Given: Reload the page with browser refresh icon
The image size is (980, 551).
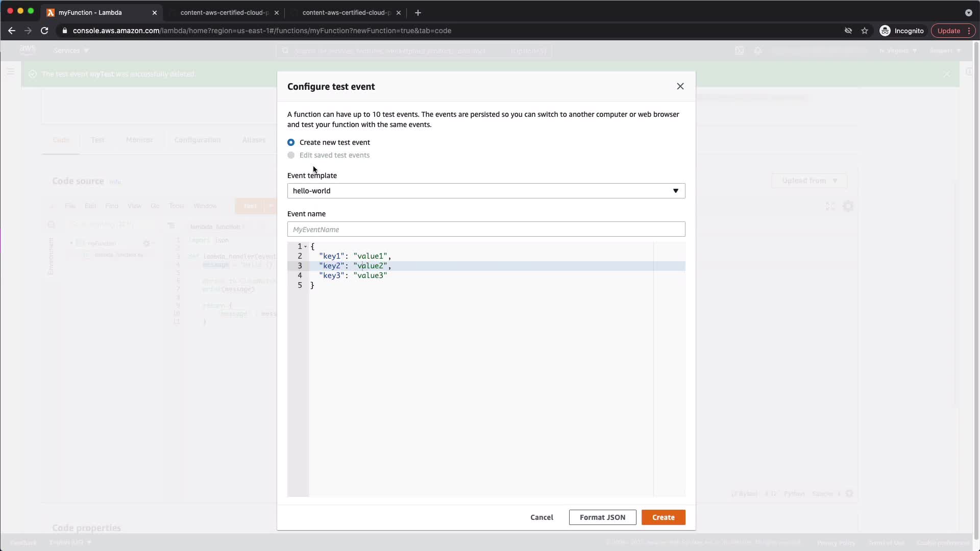Looking at the screenshot, I should point(44,31).
